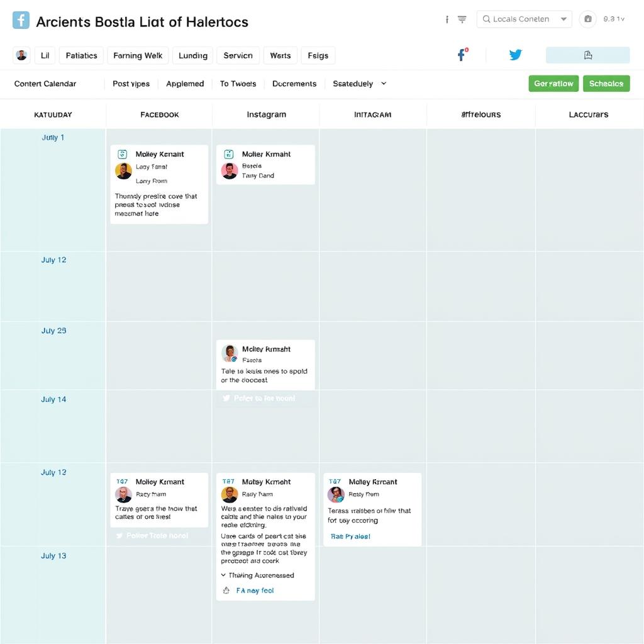Open the Documents menu item
Screen dimensions: 644x644
click(294, 84)
